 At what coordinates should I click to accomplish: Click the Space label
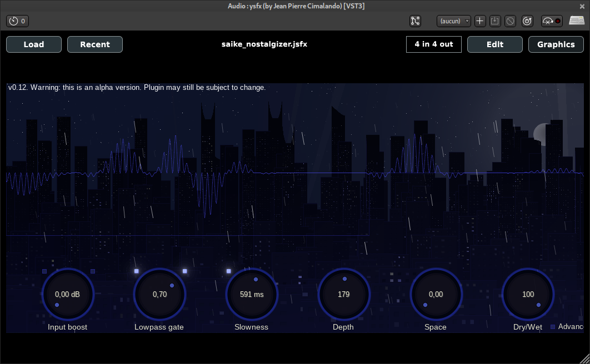click(436, 327)
